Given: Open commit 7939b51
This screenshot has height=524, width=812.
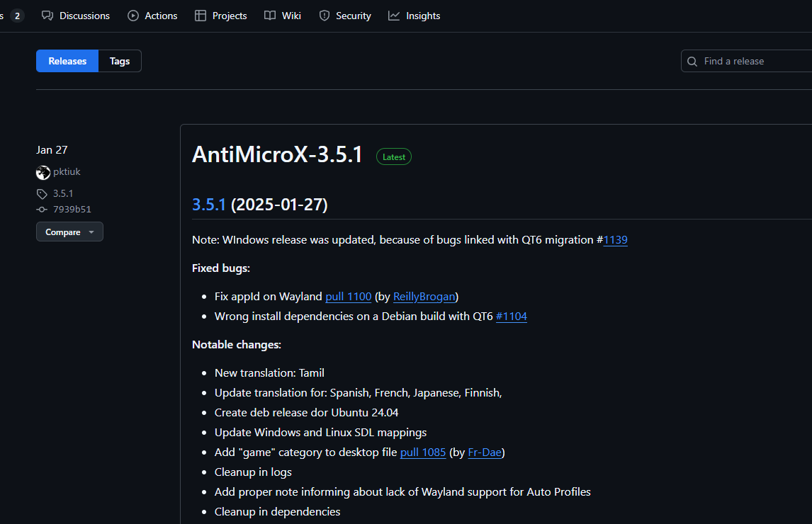Looking at the screenshot, I should 72,210.
